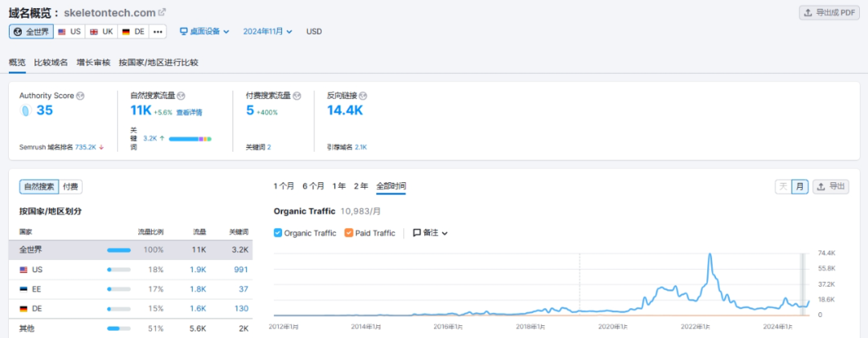Click globe icon beside 付费搜索流量
This screenshot has width=868, height=338.
point(297,96)
